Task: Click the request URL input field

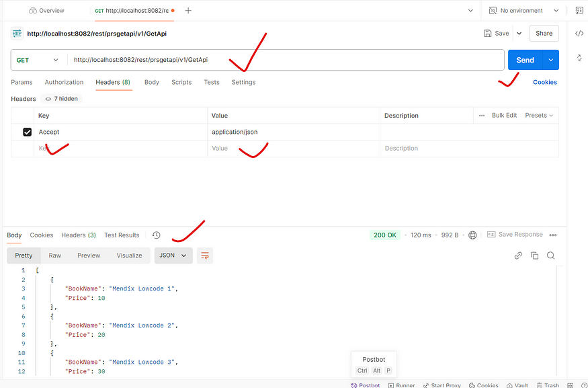Action: pyautogui.click(x=282, y=60)
